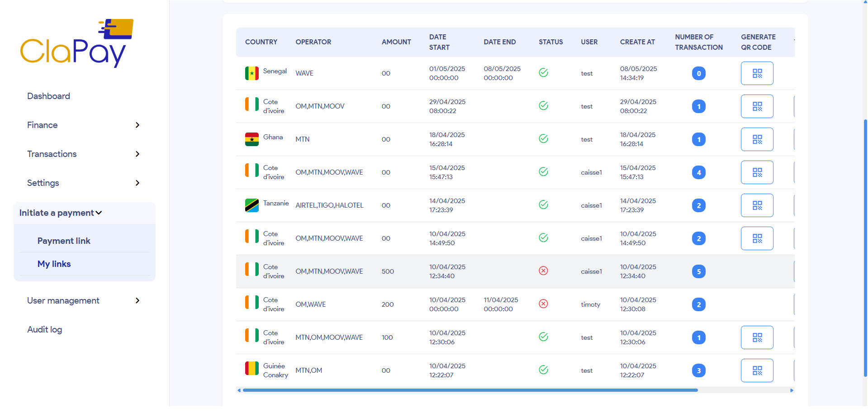
Task: Click the red failed status icon on the 500-amount row
Action: [x=543, y=271]
